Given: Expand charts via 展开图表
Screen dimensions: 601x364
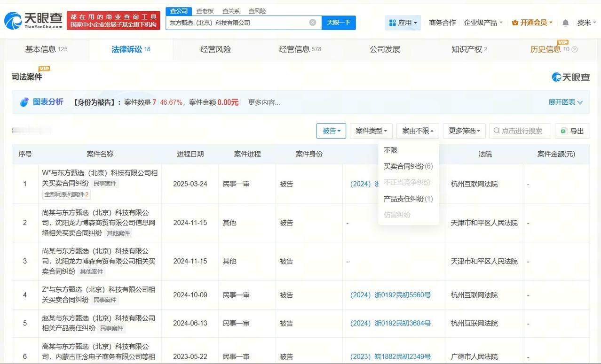Looking at the screenshot, I should [x=565, y=102].
